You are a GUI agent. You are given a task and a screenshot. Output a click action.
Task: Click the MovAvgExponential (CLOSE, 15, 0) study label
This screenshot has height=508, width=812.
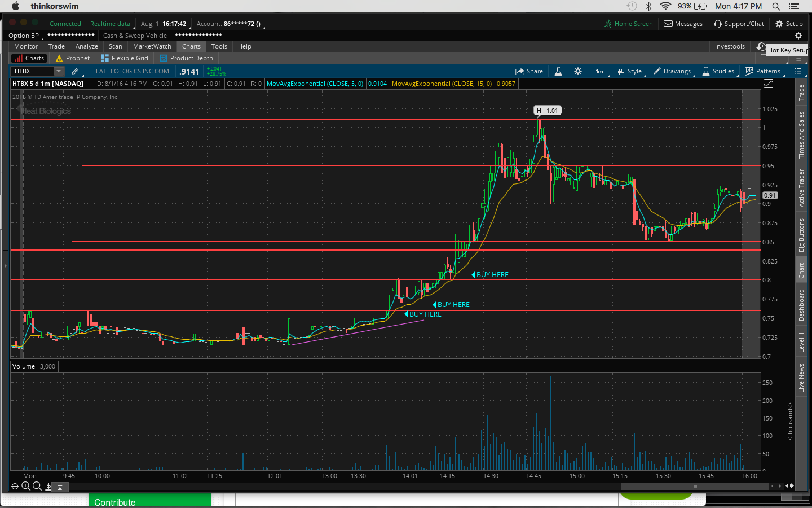click(442, 84)
